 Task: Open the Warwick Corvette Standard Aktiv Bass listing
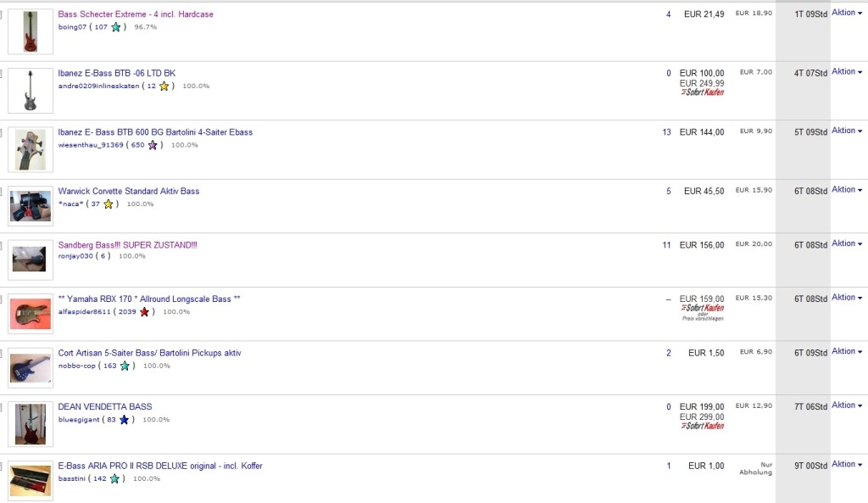click(129, 191)
